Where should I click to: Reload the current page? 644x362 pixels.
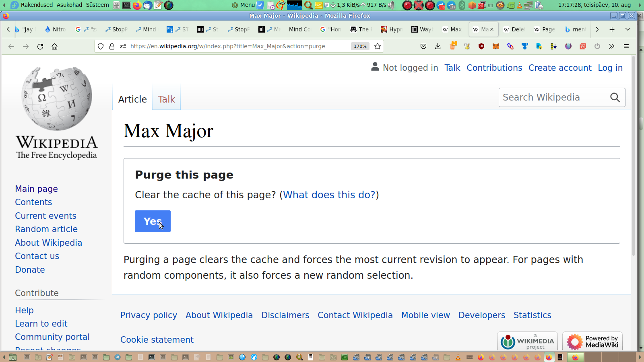tap(40, 46)
